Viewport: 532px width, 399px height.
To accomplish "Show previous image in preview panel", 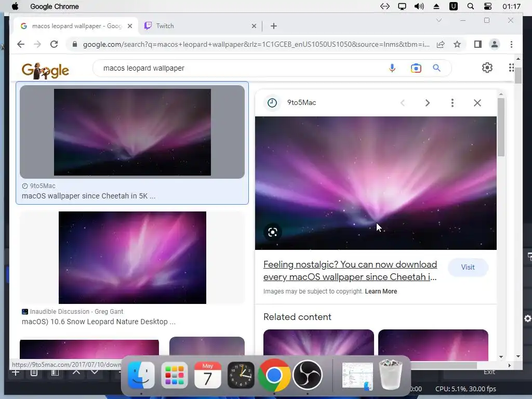I will point(403,103).
